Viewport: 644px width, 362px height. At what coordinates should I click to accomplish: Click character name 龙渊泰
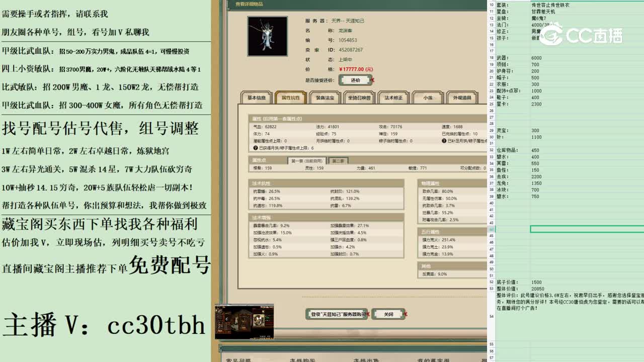pyautogui.click(x=346, y=31)
